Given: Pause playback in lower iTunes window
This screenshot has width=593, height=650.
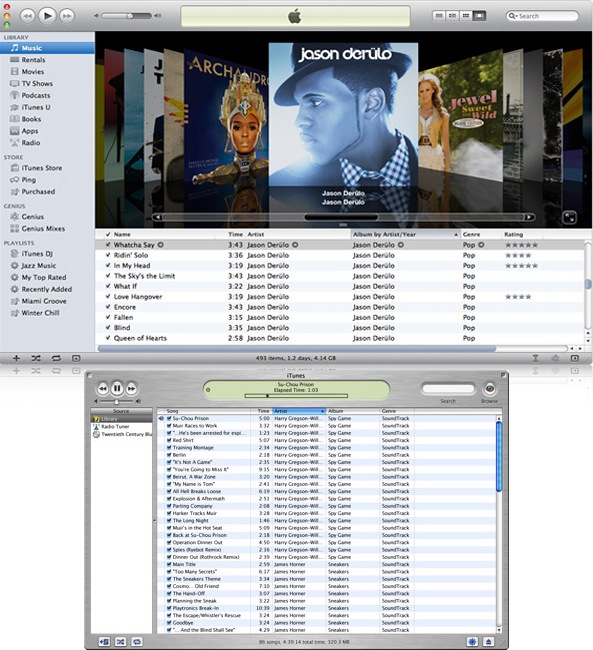Looking at the screenshot, I should coord(117,388).
